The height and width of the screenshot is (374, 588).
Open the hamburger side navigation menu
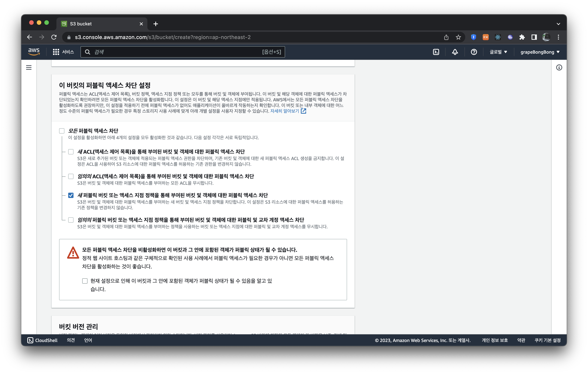click(29, 67)
